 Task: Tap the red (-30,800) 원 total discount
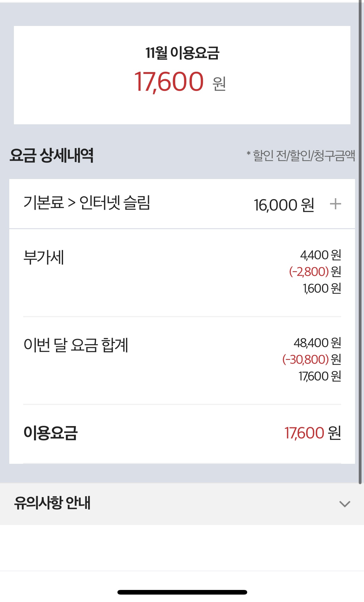311,360
